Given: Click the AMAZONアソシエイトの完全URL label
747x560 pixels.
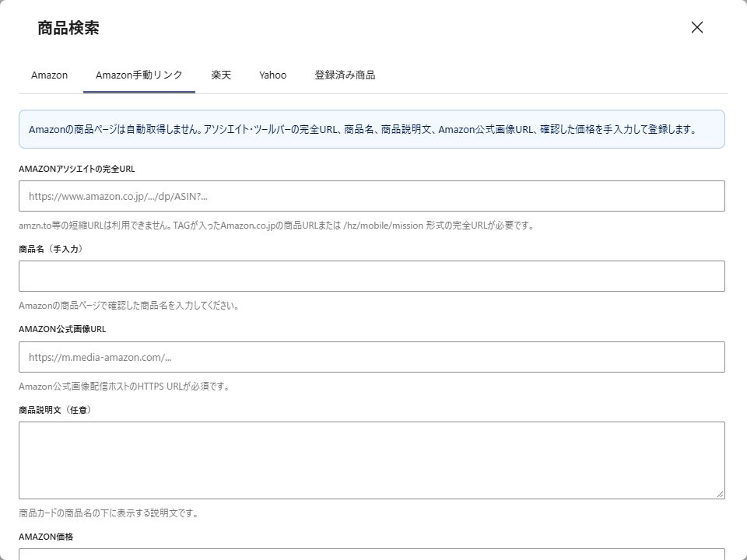Looking at the screenshot, I should tap(77, 169).
